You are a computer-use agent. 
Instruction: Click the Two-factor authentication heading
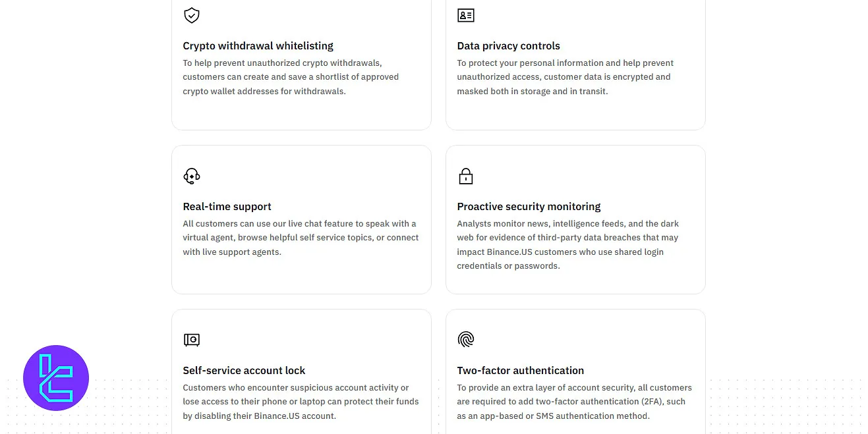click(x=520, y=370)
